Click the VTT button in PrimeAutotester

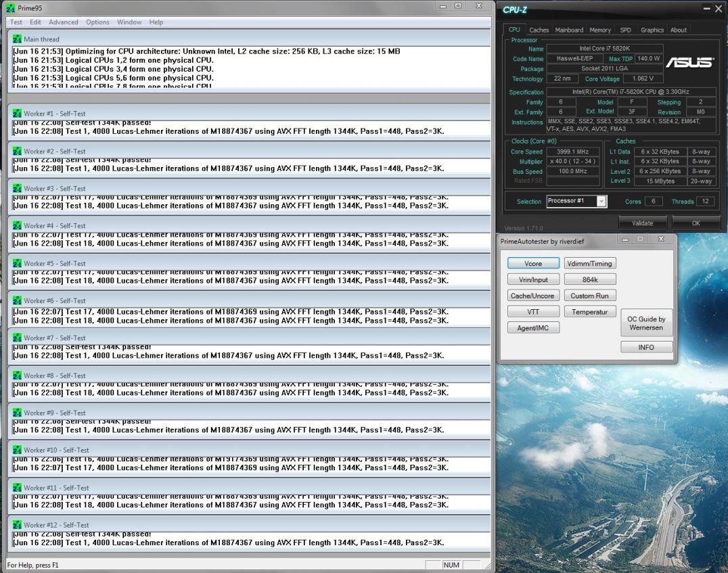(x=533, y=312)
